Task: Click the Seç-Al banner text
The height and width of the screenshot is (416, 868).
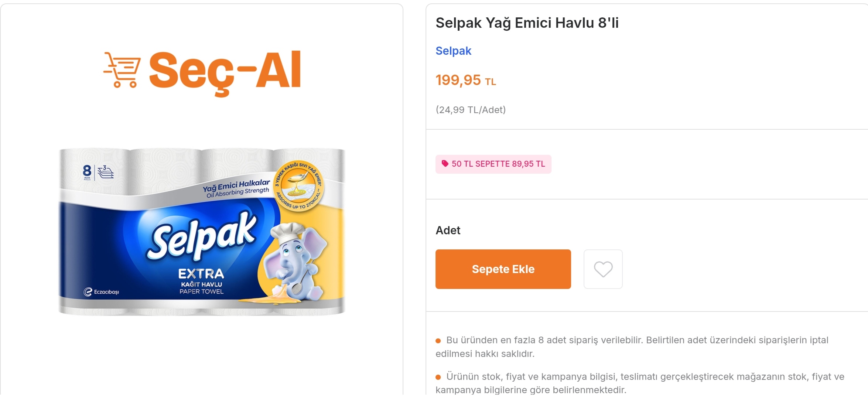Action: pos(225,72)
